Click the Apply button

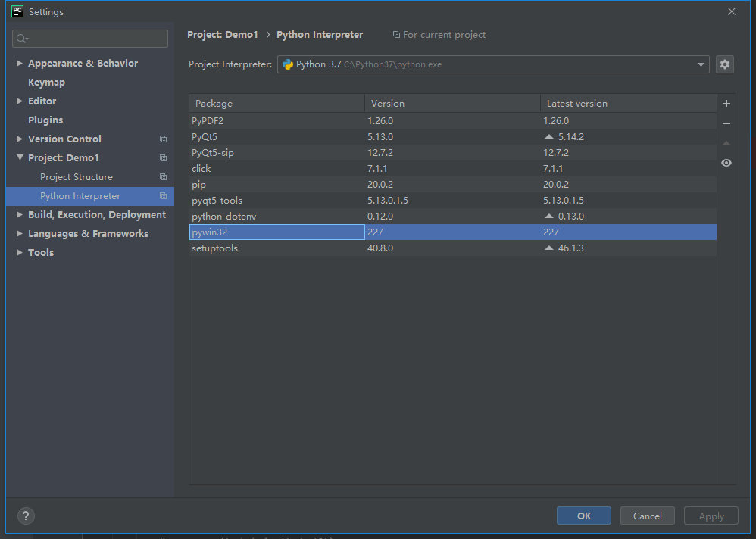click(x=711, y=516)
